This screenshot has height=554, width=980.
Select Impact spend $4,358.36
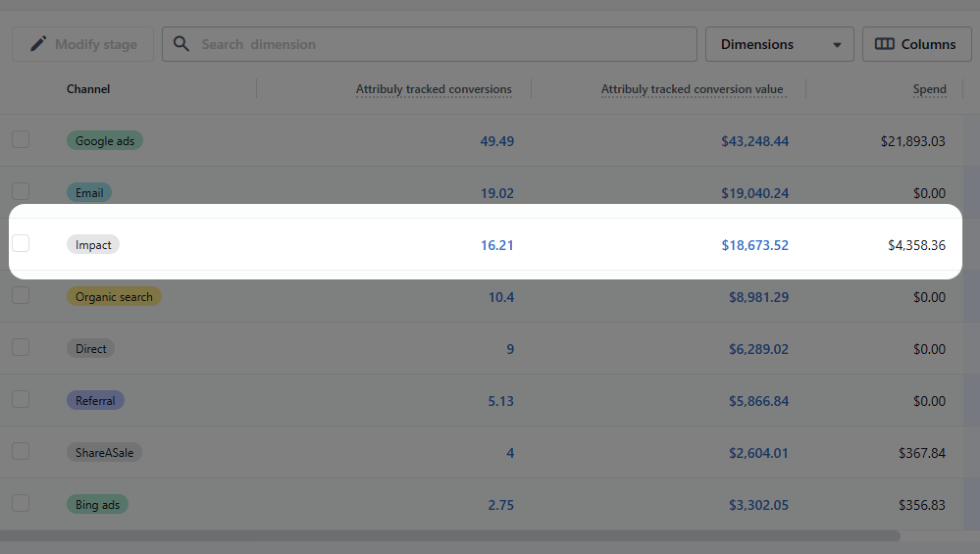tap(917, 245)
